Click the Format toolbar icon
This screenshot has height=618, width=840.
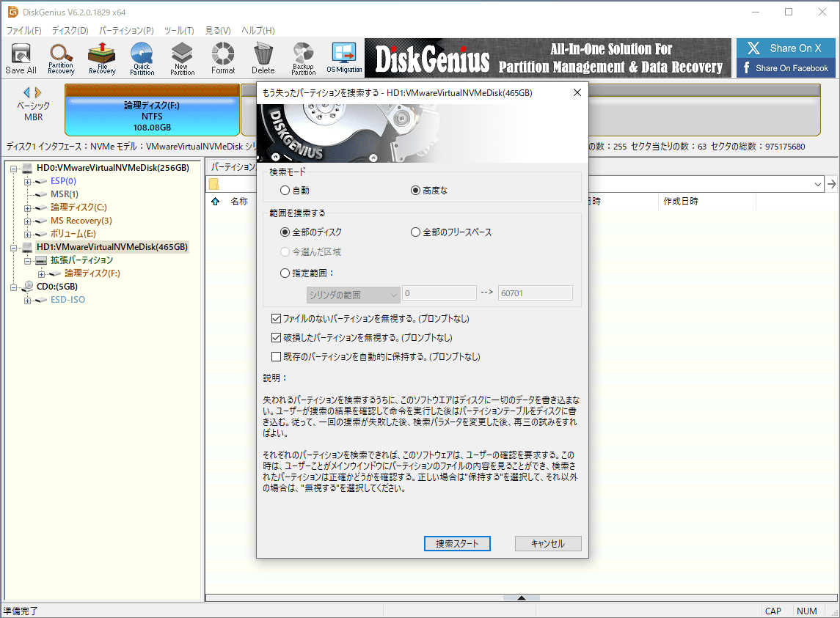coord(223,59)
